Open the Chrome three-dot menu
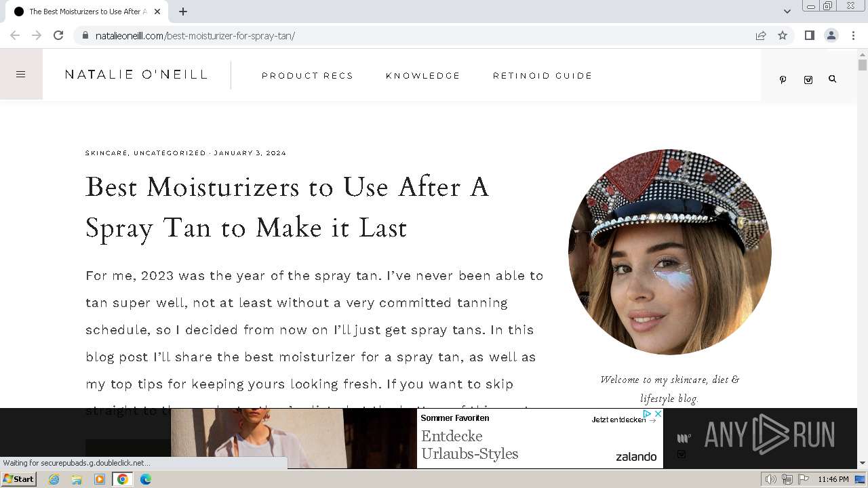Image resolution: width=868 pixels, height=488 pixels. click(x=854, y=35)
